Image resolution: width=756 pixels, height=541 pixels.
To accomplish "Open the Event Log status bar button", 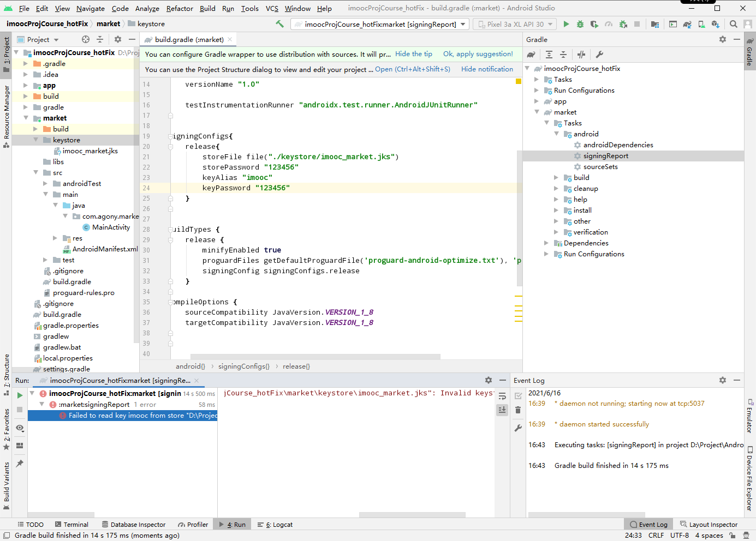I will (x=648, y=525).
